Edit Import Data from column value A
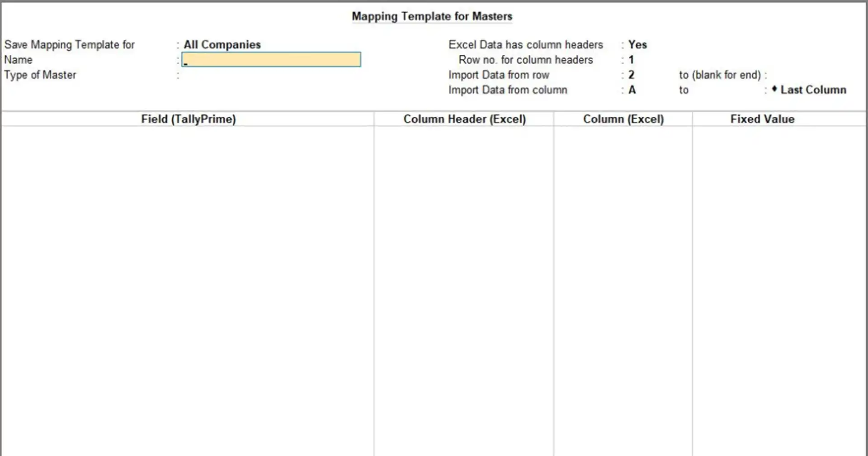 coord(632,90)
